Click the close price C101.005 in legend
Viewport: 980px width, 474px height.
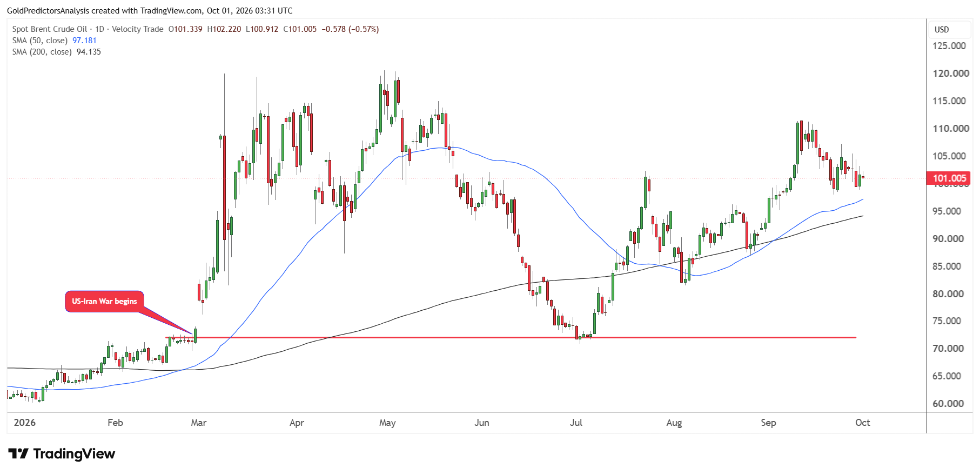(300, 29)
